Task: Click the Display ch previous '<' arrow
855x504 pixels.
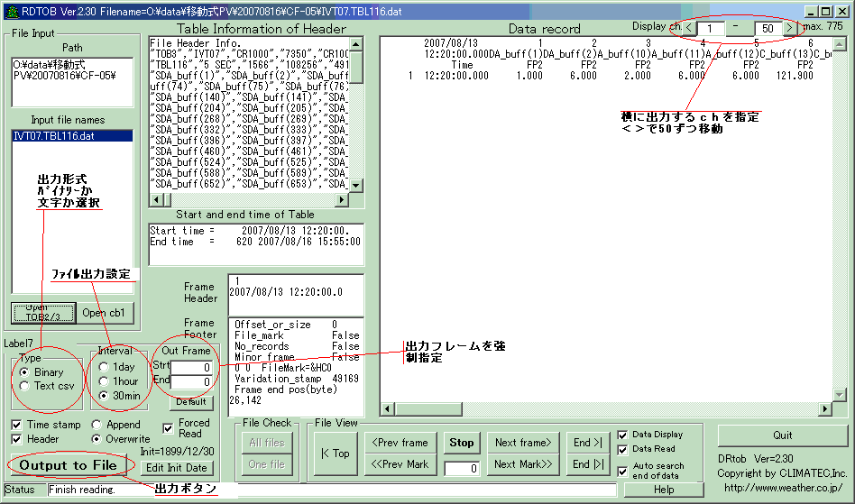Action: tap(689, 27)
